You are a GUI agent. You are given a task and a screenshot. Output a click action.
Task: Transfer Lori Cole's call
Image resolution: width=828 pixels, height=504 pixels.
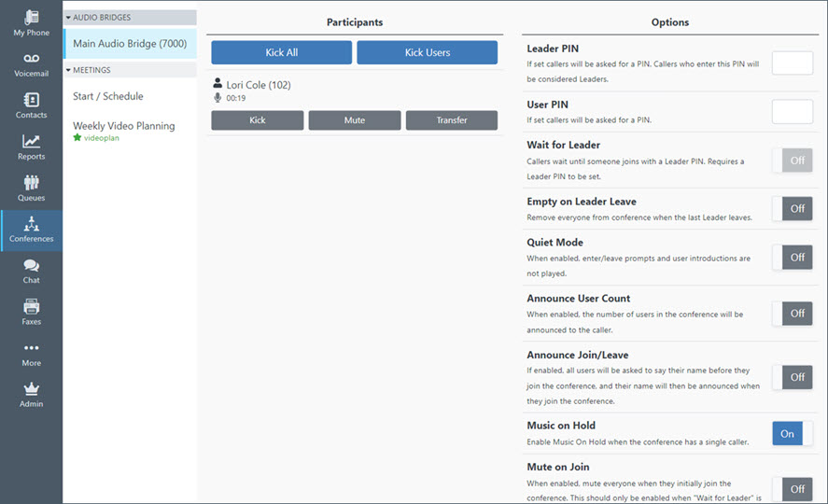click(452, 120)
